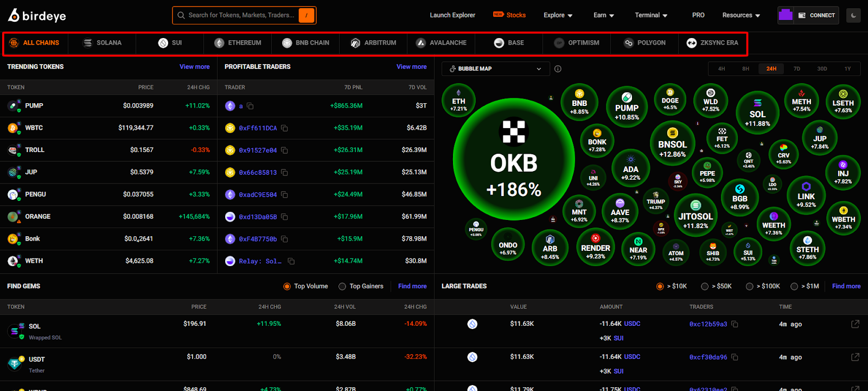Screen dimensions: 868x391
Task: Copy trader 'a' address icon
Action: 250,106
